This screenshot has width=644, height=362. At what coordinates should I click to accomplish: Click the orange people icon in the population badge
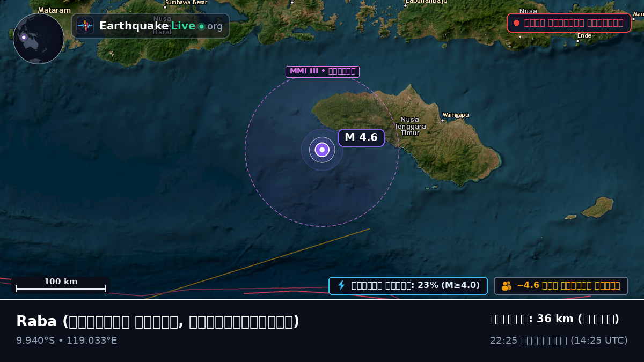pos(507,286)
